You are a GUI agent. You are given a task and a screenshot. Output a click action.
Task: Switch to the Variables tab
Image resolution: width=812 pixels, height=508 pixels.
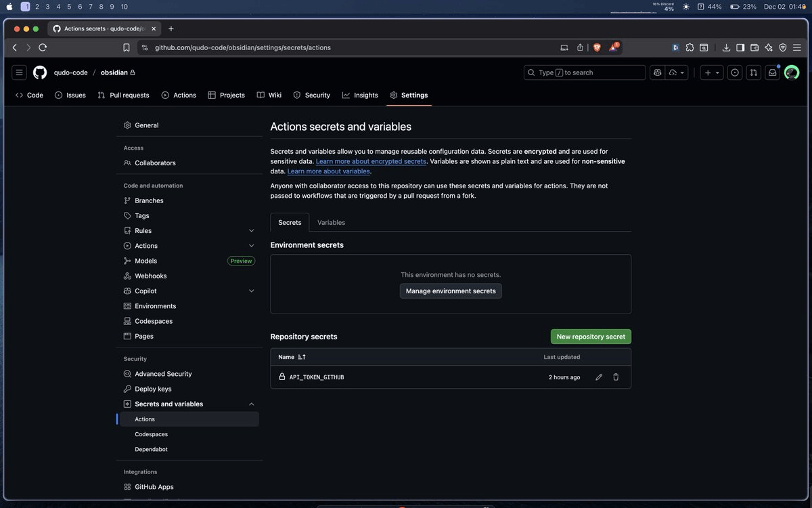(331, 223)
